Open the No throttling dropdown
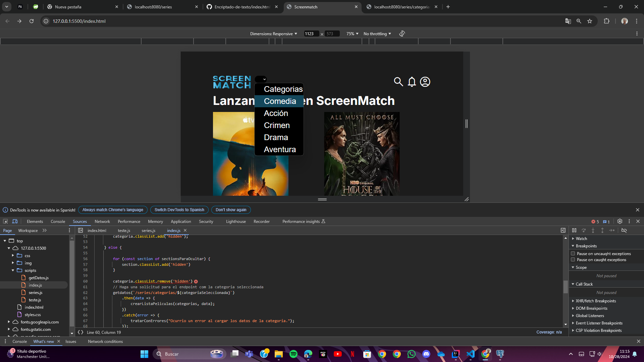The height and width of the screenshot is (362, 644). click(377, 34)
